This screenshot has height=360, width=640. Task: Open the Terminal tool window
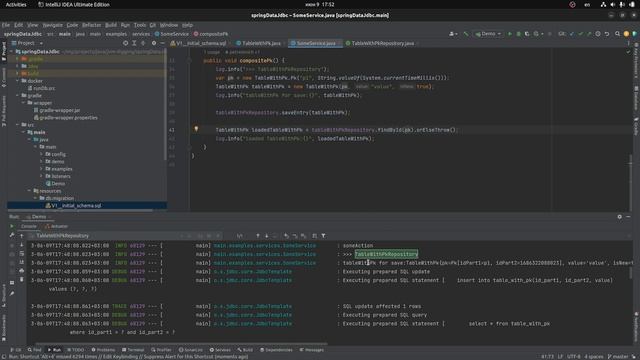coord(133,350)
